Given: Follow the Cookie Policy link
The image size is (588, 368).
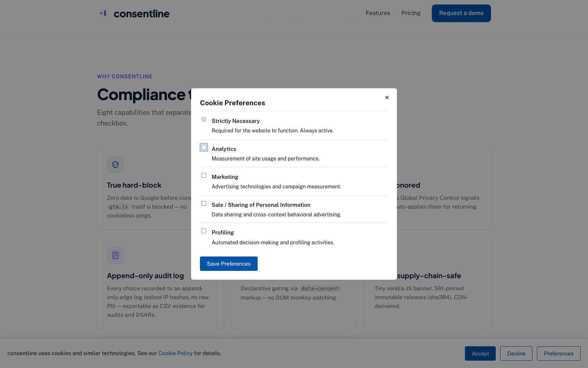Looking at the screenshot, I should (x=175, y=353).
